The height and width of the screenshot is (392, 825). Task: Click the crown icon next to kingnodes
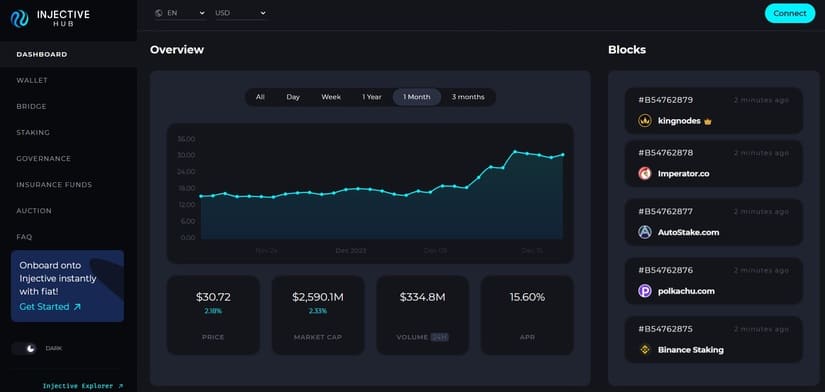708,121
